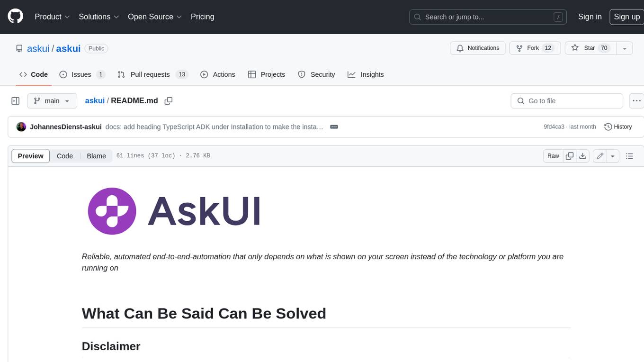Click the What Can Be Said Can Be Solved heading

click(204, 313)
